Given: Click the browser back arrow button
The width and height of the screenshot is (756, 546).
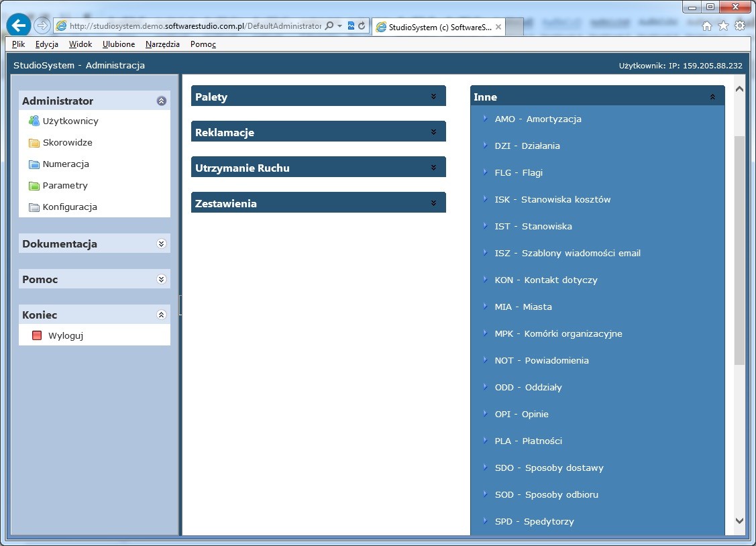Looking at the screenshot, I should [19, 25].
